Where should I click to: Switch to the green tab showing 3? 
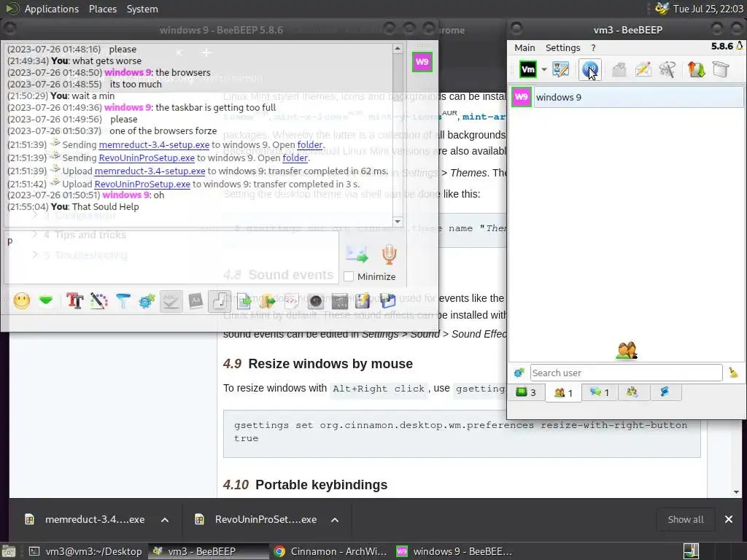526,392
